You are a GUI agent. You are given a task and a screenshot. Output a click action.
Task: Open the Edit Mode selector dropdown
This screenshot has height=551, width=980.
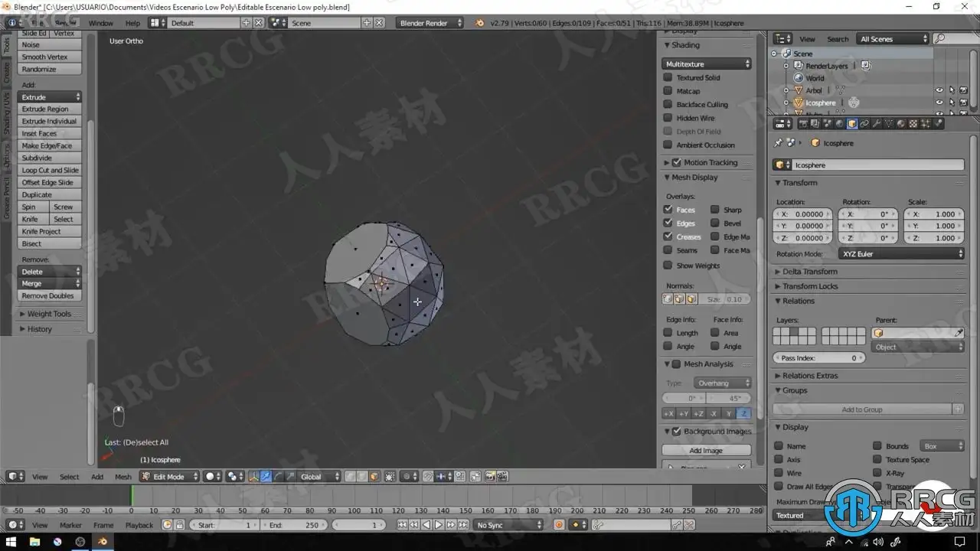click(169, 477)
